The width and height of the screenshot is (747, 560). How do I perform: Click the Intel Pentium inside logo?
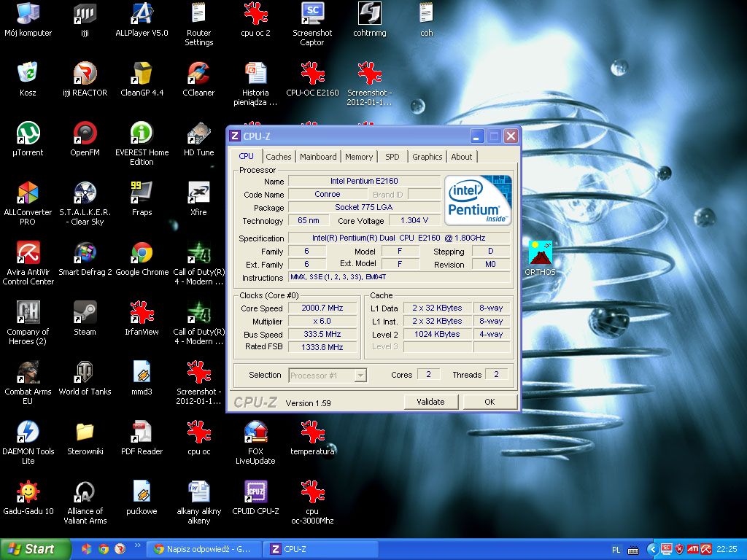click(478, 200)
